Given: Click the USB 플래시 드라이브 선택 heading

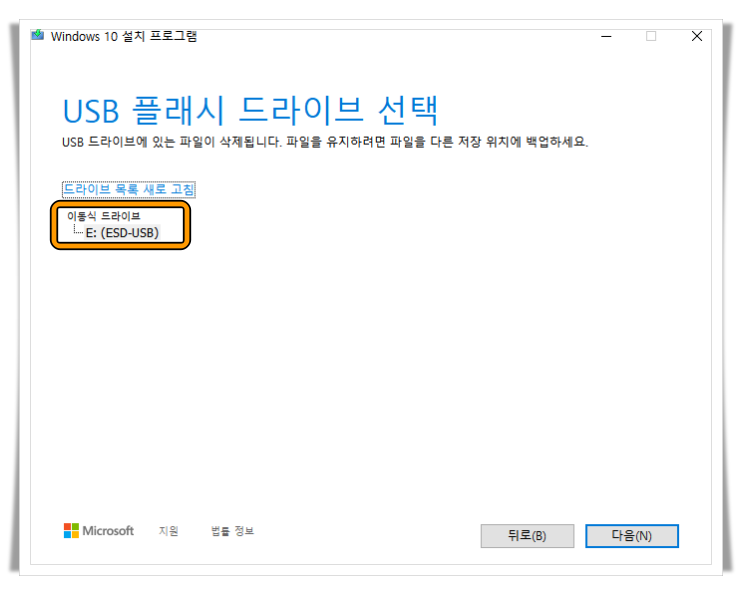Looking at the screenshot, I should 250,110.
